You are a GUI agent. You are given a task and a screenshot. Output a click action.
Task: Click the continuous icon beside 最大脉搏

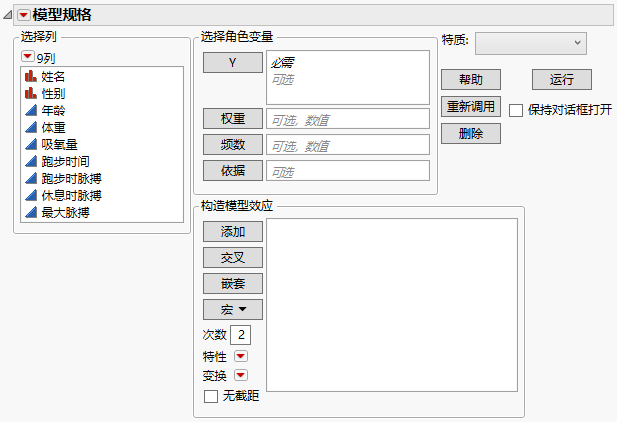31,212
